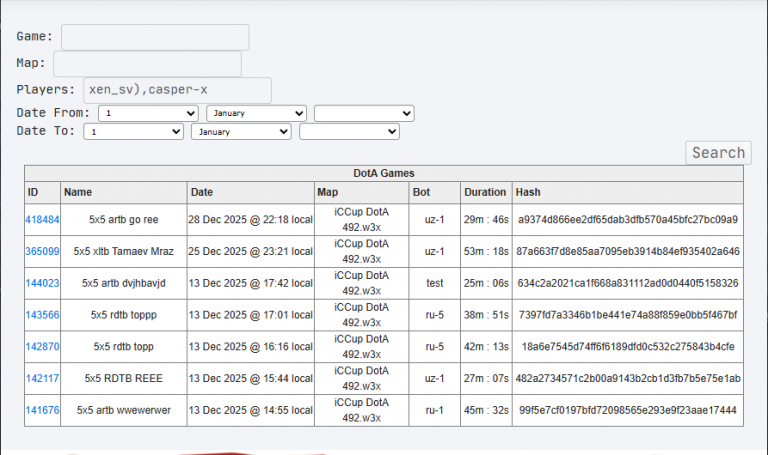Click the Search button
The height and width of the screenshot is (455, 768).
[x=718, y=153]
